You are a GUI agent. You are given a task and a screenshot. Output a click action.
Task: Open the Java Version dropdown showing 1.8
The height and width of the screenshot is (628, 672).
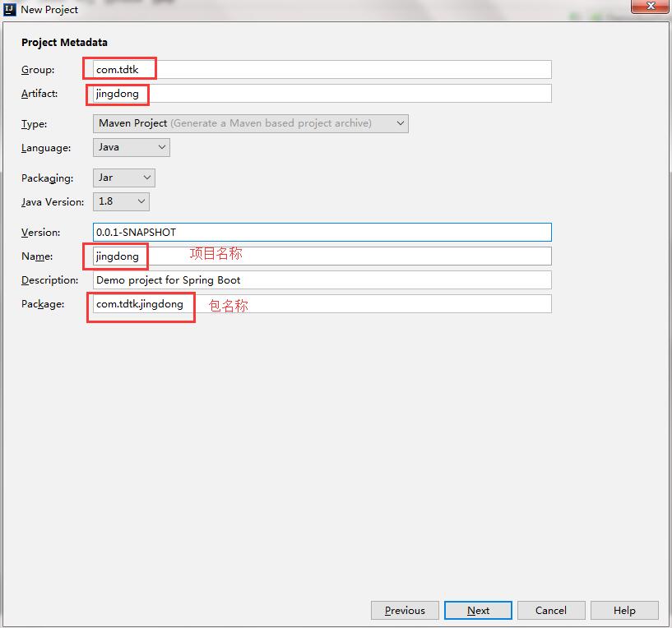pyautogui.click(x=121, y=201)
